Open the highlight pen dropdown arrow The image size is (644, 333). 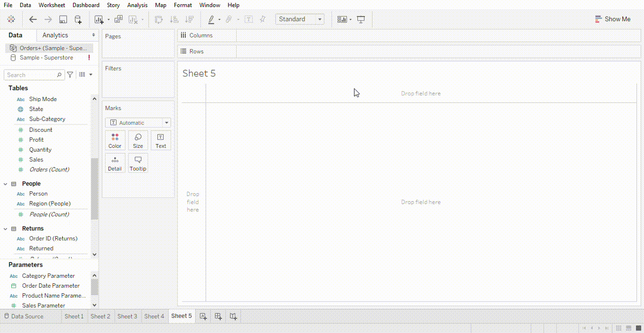pyautogui.click(x=220, y=20)
